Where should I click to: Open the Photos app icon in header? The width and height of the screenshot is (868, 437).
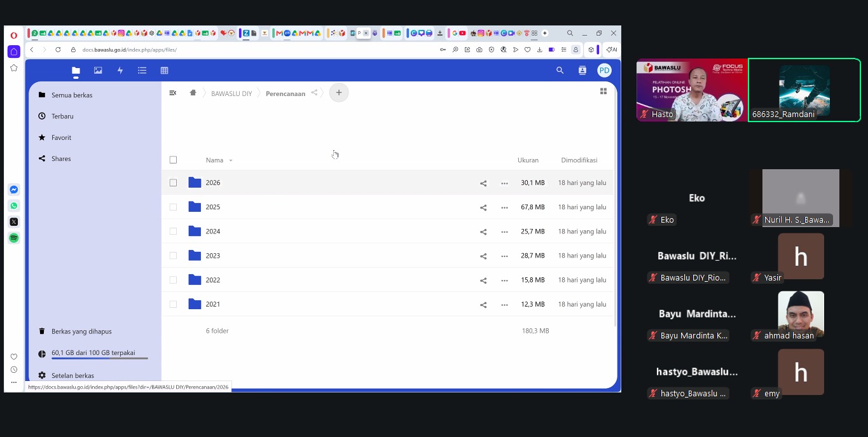pos(98,71)
